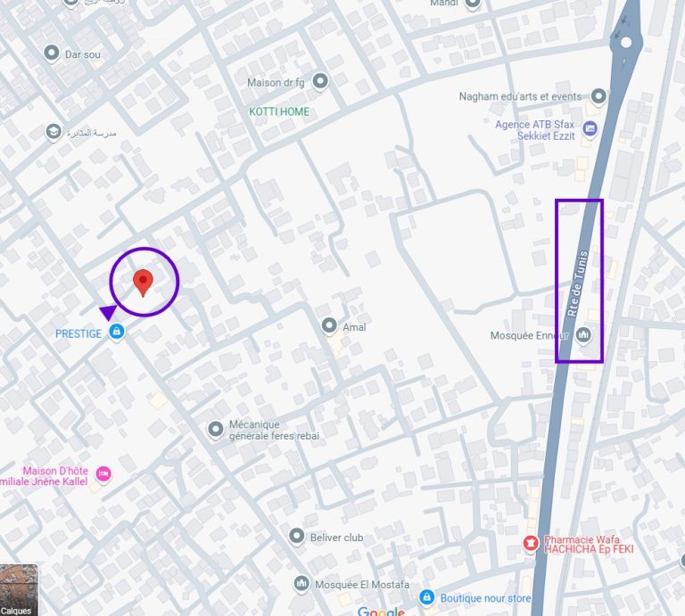Screen dimensions: 685x616
Task: Open the Agence ATB Sfax bank icon
Action: point(590,128)
